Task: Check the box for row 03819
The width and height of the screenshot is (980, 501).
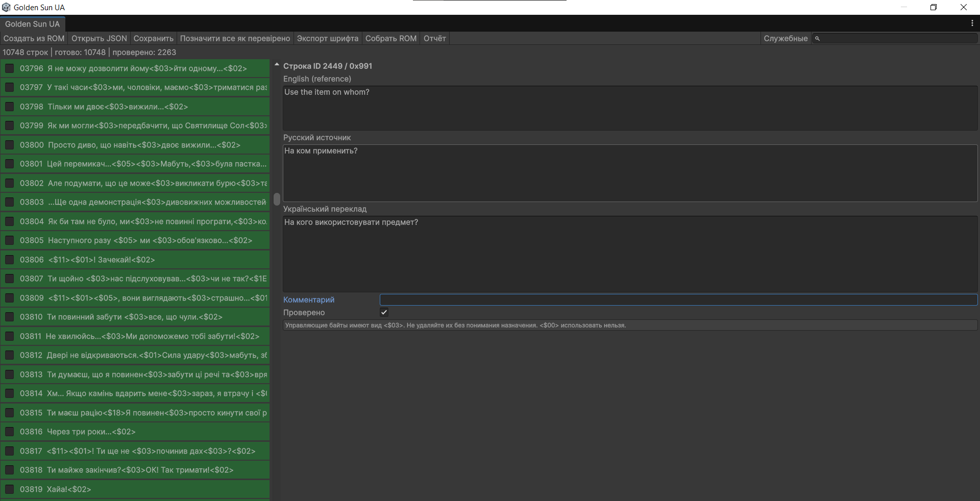Action: [x=9, y=489]
